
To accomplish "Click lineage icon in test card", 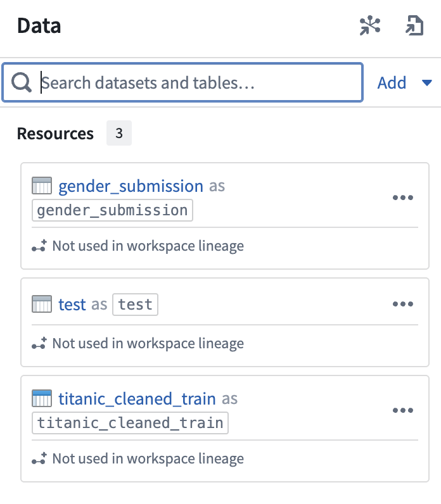I will (39, 343).
